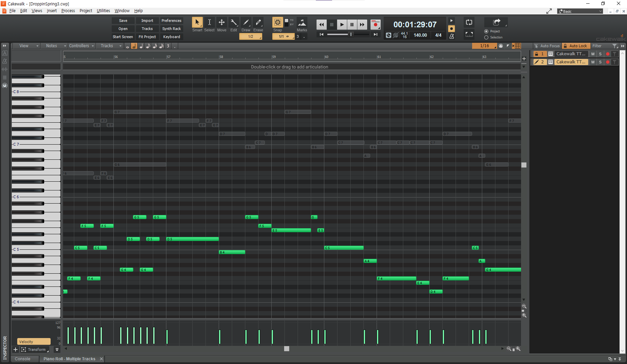Open the File menu

(x=12, y=11)
